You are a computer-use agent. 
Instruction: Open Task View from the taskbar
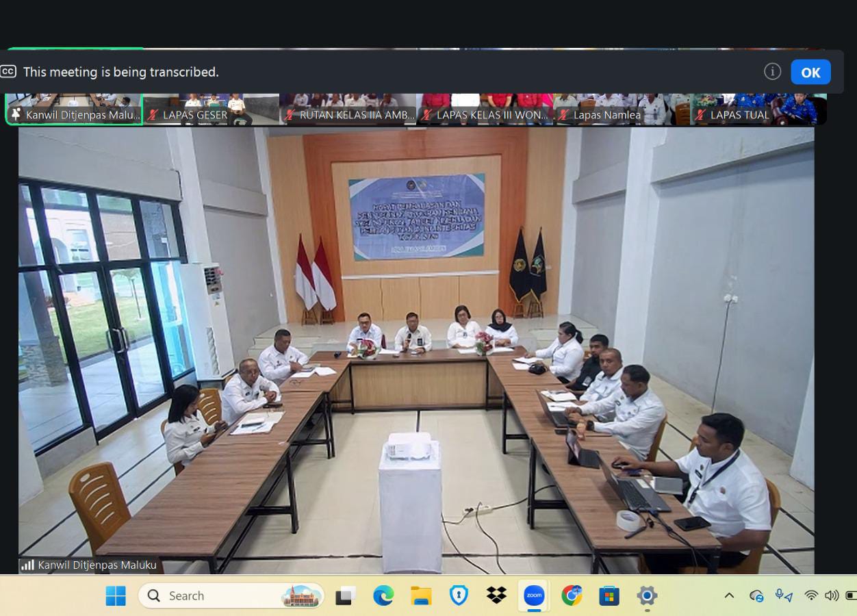point(346,595)
